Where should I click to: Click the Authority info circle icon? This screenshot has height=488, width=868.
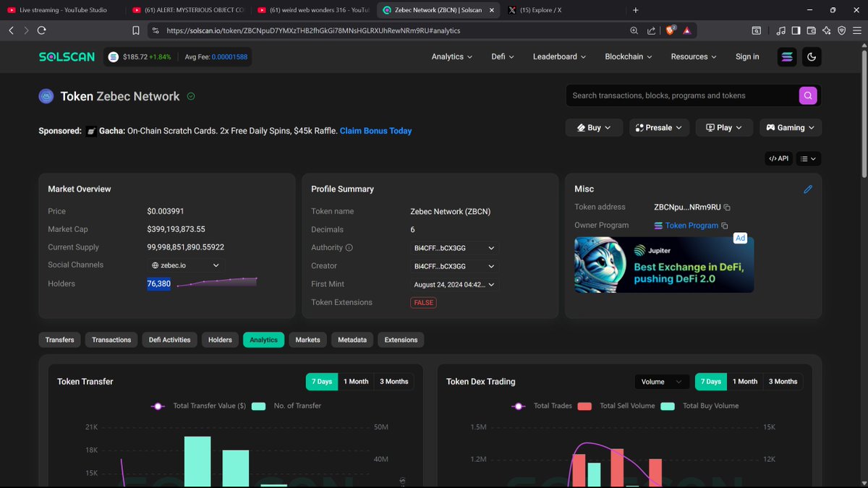coord(349,248)
